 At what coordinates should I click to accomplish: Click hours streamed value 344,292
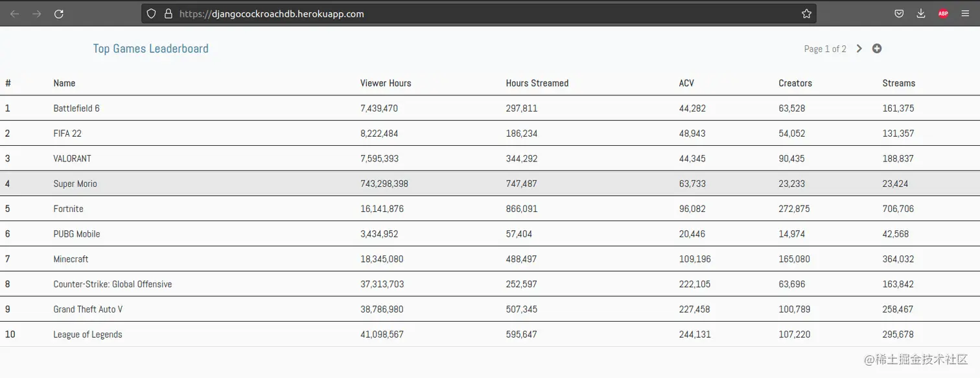[522, 159]
